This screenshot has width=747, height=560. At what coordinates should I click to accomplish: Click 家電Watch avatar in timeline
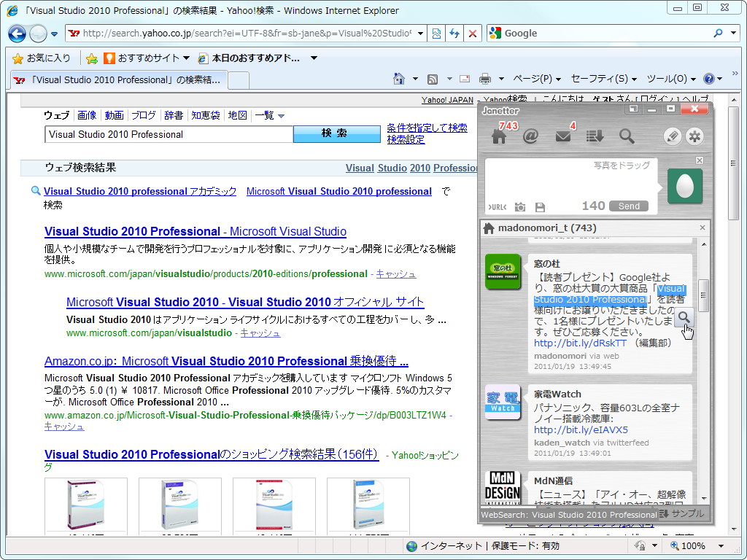point(503,402)
